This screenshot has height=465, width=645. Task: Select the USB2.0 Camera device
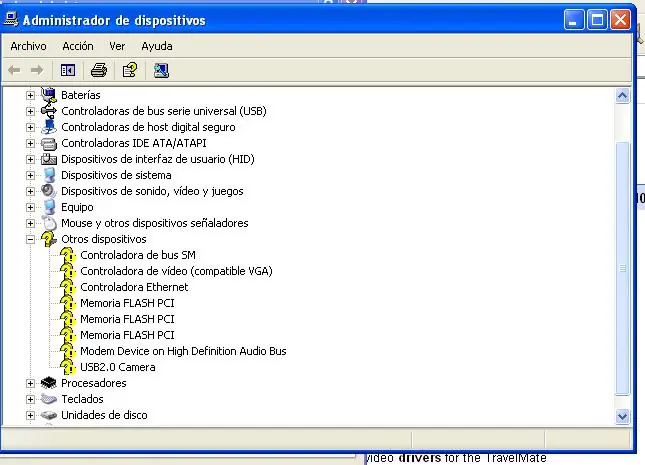[x=118, y=367]
